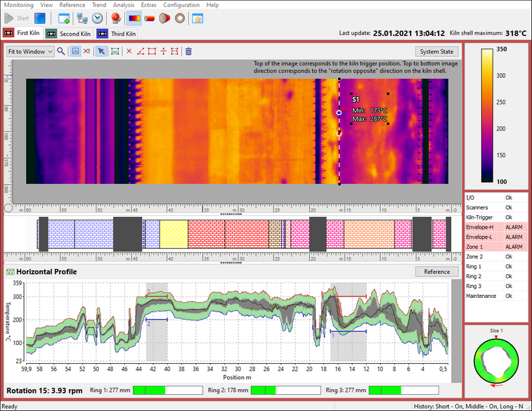Open the Reference menu
This screenshot has height=411, width=532.
[x=72, y=5]
